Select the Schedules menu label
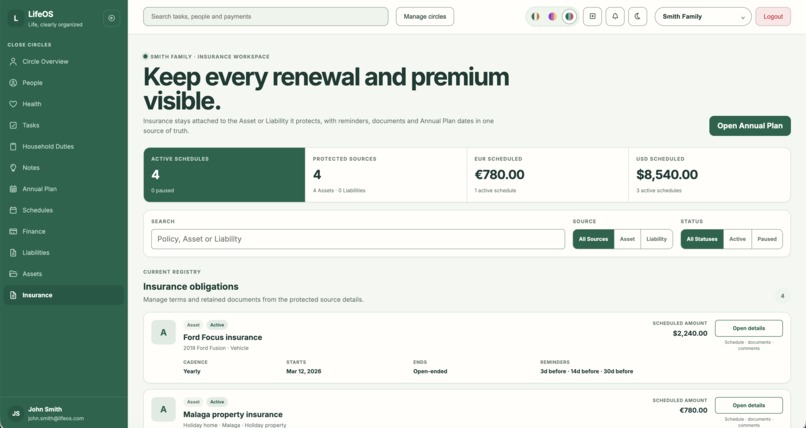 (38, 210)
